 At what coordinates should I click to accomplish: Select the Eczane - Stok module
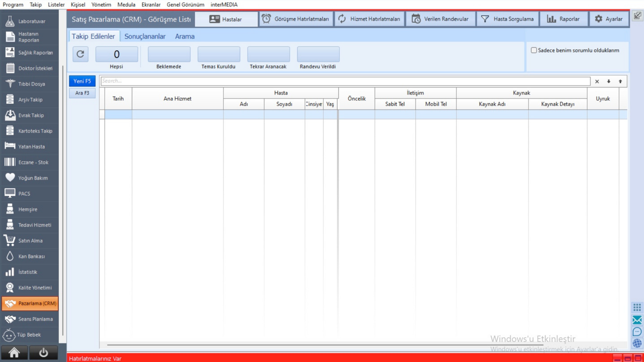pos(30,162)
